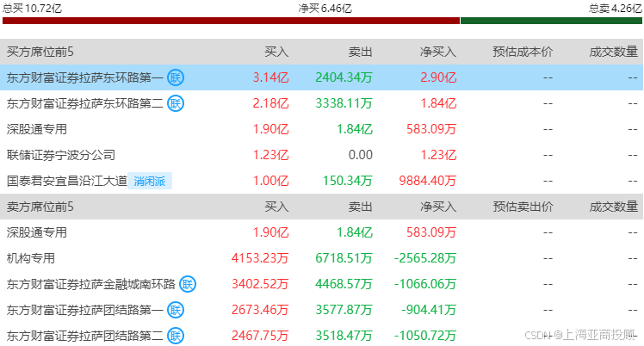
Task: Select seat 东方财富证券拉萨东环路第一
Action: pyautogui.click(x=85, y=77)
